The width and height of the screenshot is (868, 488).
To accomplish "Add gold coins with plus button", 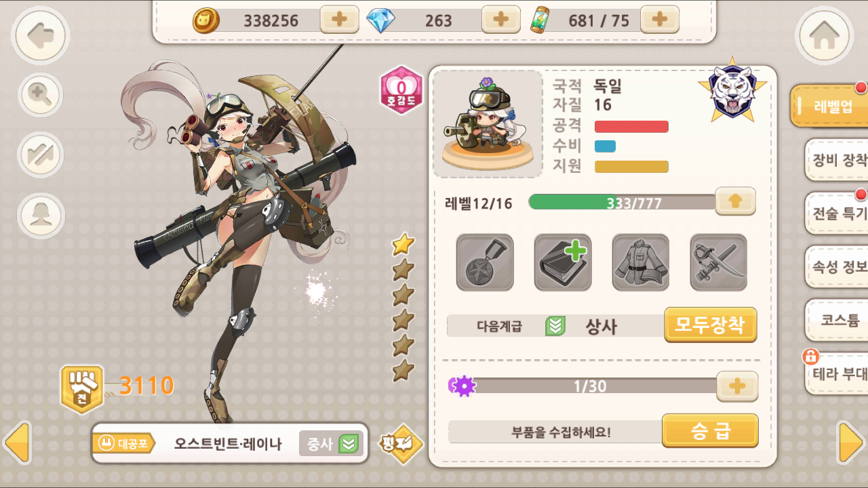I will coord(340,20).
